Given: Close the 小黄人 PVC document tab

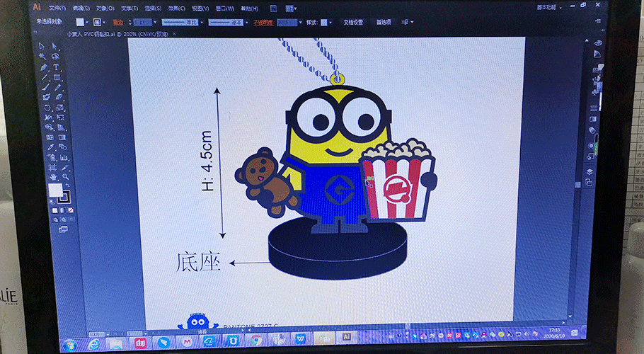Looking at the screenshot, I should tap(174, 34).
